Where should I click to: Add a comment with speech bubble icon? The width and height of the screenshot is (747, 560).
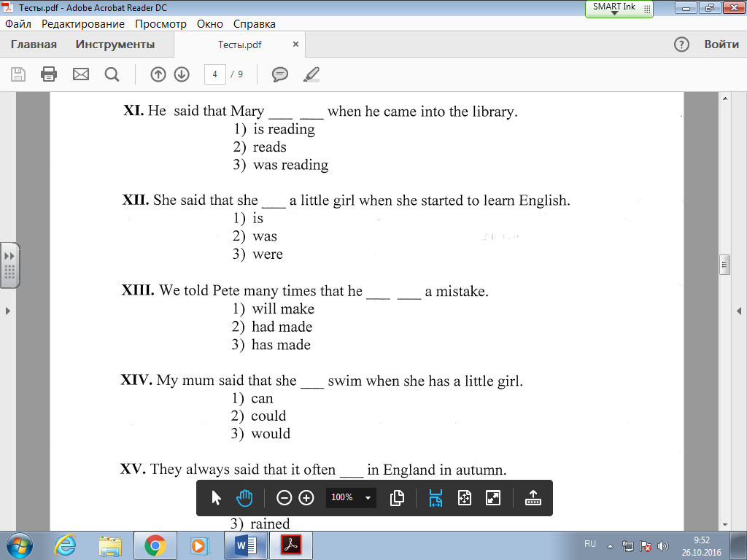[279, 74]
